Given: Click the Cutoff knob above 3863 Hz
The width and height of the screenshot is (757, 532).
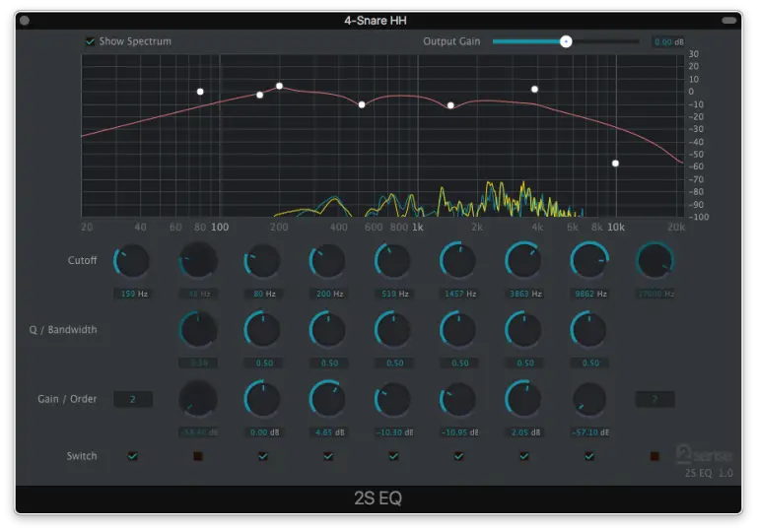Looking at the screenshot, I should 523,261.
